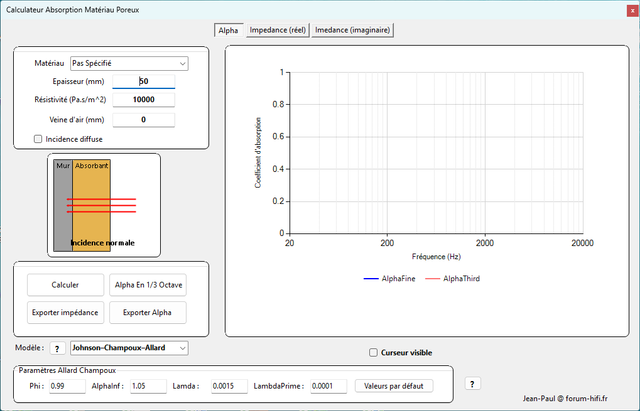This screenshot has height=411, width=640.
Task: Click the Incidence normale label
Action: (x=102, y=243)
